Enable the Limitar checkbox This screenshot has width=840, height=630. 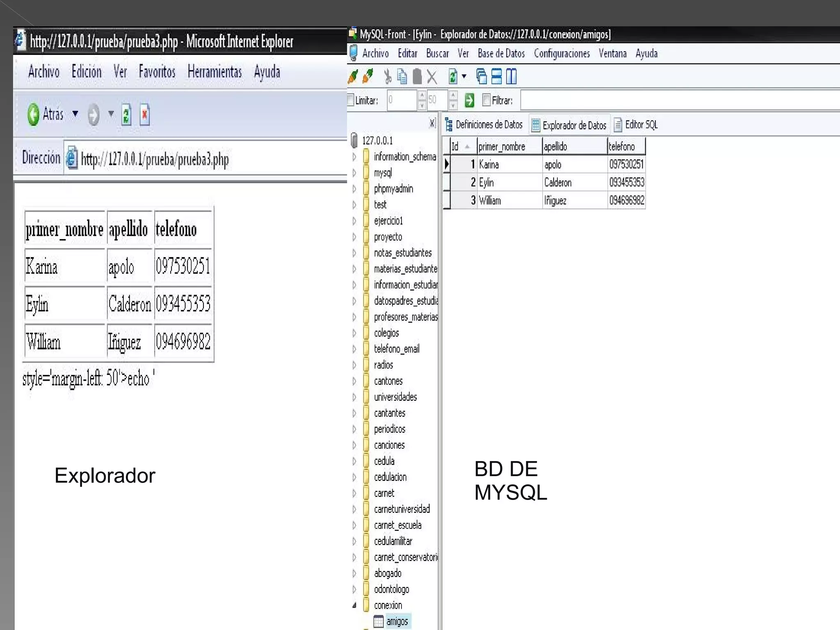[x=350, y=100]
